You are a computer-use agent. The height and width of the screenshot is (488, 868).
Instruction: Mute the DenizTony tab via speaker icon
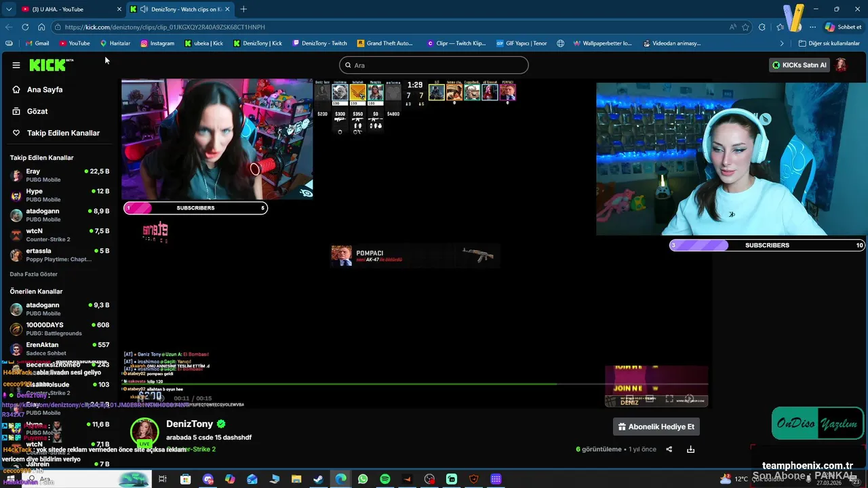point(144,9)
